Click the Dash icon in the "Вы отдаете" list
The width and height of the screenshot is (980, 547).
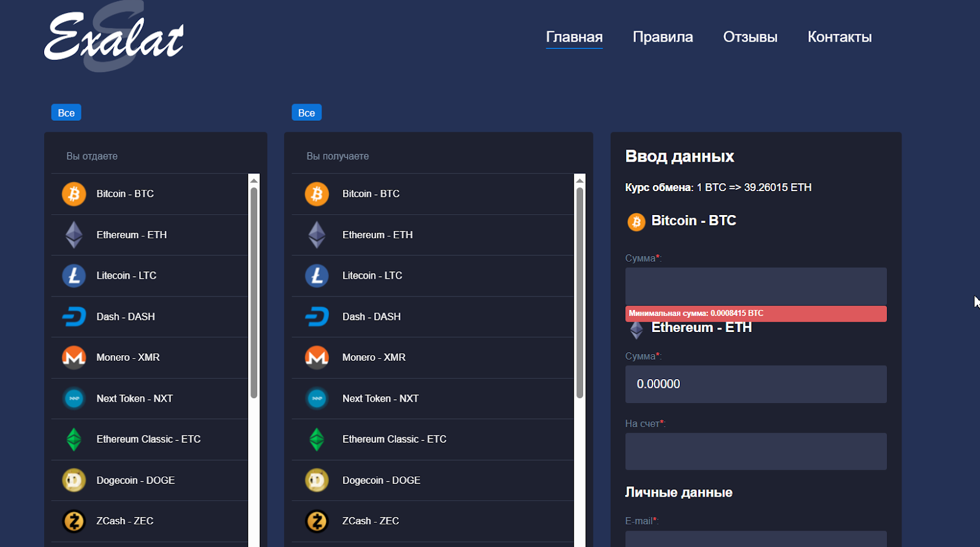click(74, 317)
